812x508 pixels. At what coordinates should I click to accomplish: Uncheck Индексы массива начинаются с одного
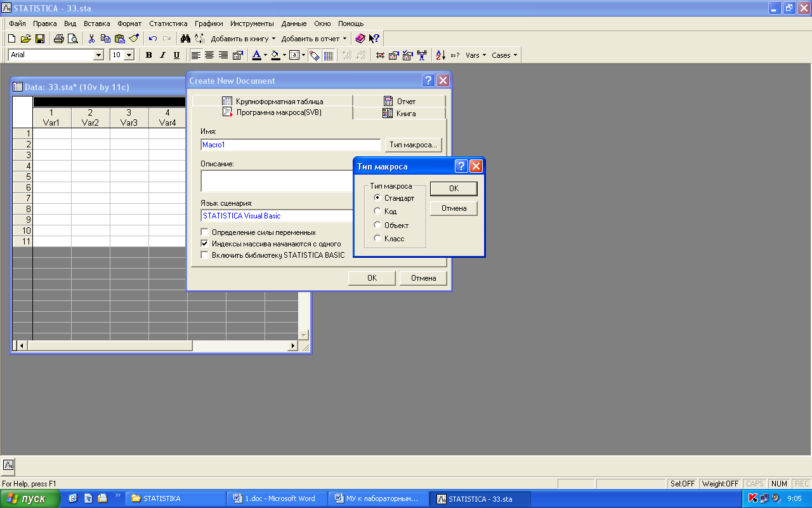pos(205,244)
